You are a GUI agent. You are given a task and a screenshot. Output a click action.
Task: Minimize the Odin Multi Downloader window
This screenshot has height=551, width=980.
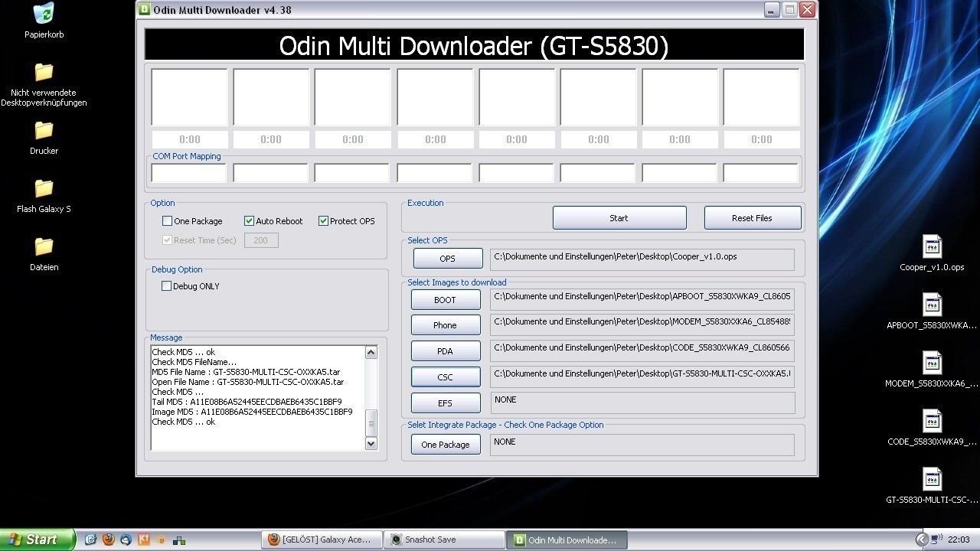click(772, 10)
